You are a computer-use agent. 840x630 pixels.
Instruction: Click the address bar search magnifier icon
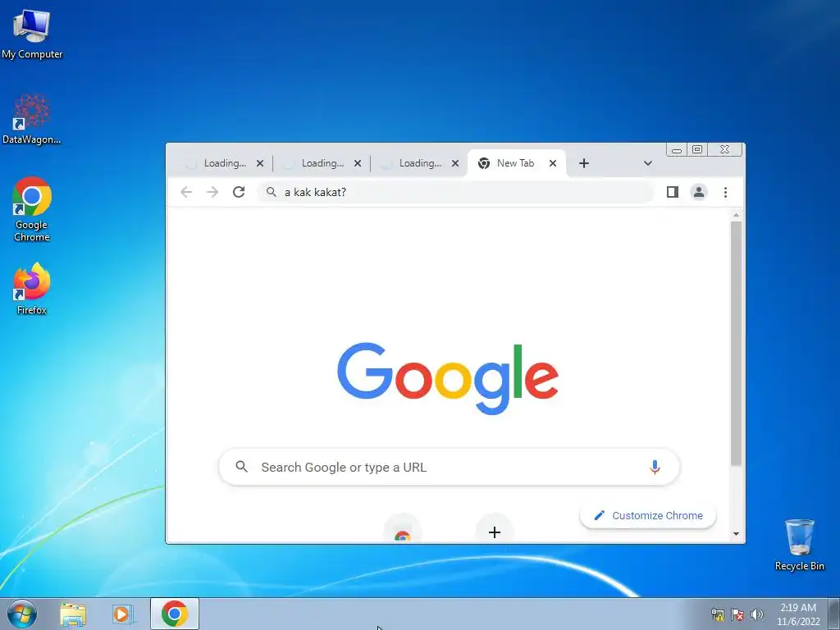click(272, 192)
